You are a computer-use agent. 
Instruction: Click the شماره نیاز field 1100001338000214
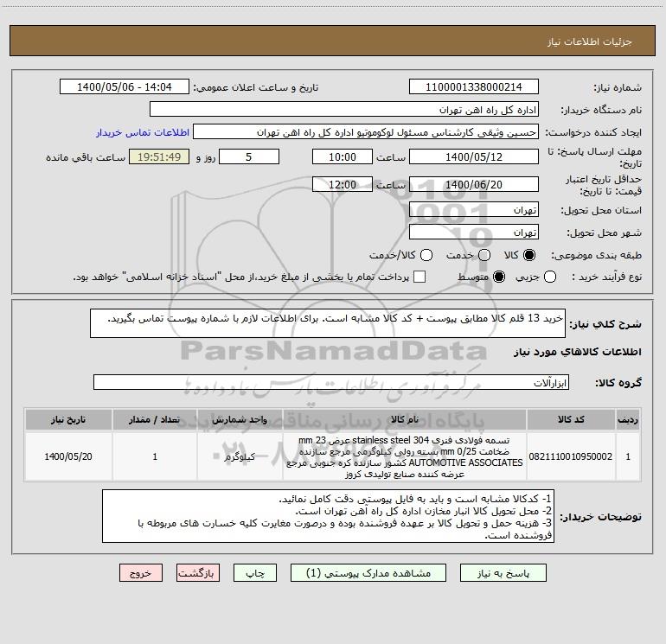tap(474, 87)
